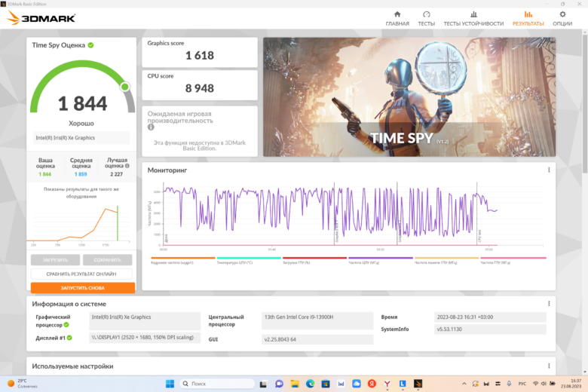Open File Explorer from the taskbar
This screenshot has width=588, height=392.
click(x=295, y=384)
